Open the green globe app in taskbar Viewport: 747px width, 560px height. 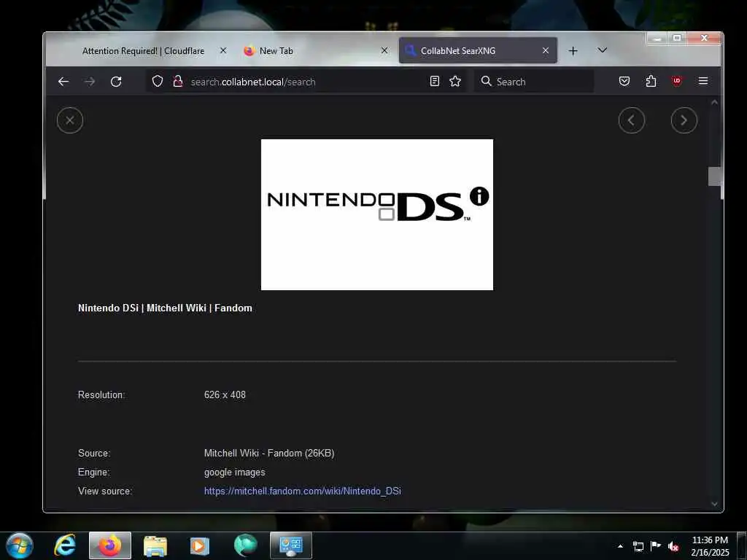tap(245, 545)
